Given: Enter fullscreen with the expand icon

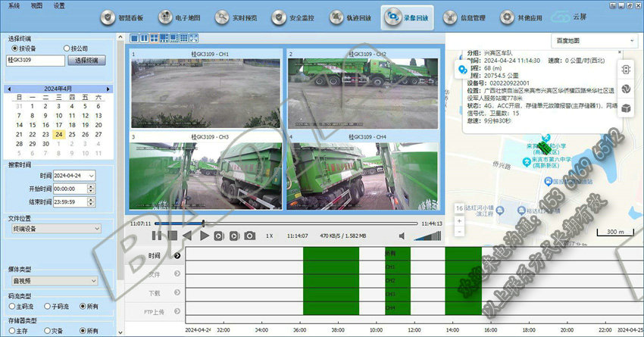Looking at the screenshot, I should pos(193,38).
